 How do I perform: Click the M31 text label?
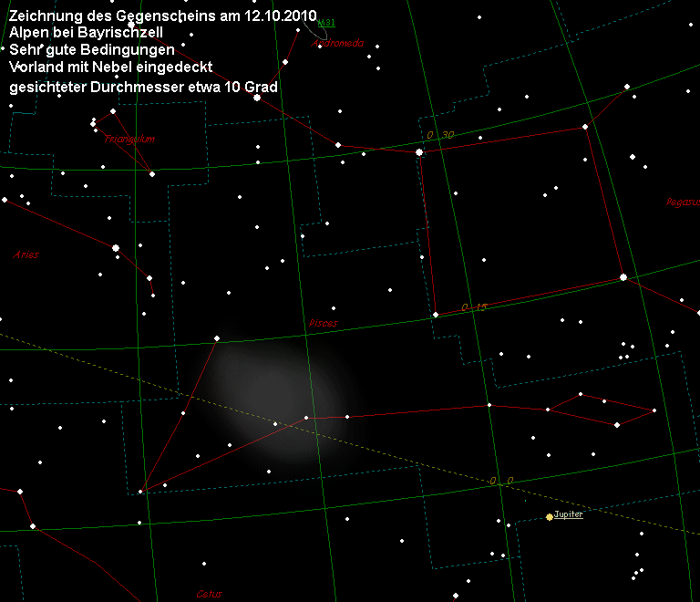(325, 23)
